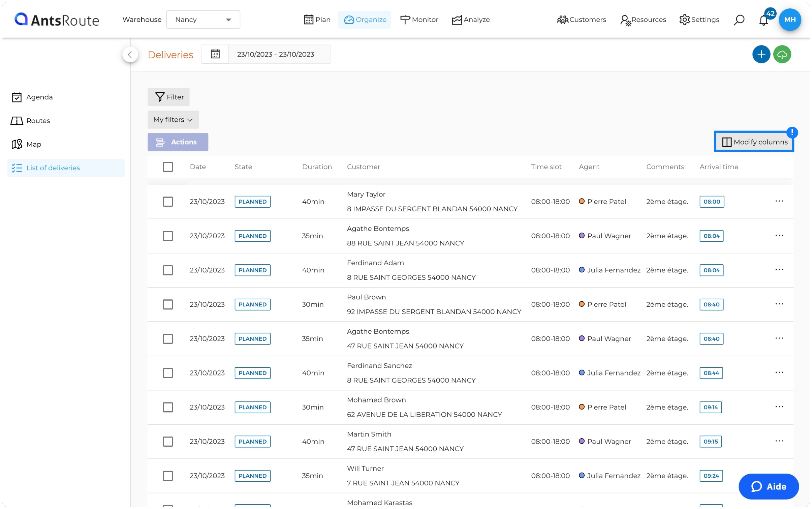Screen dimensions: 812x509
Task: Click the Modify columns button
Action: 754,142
